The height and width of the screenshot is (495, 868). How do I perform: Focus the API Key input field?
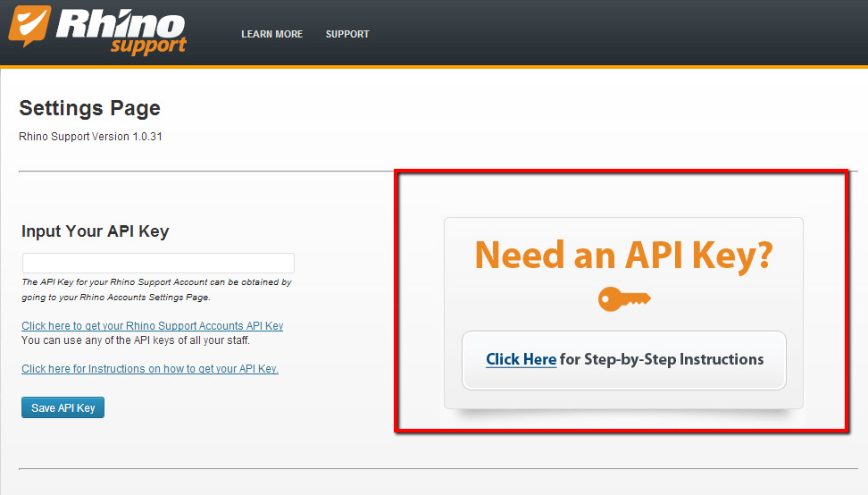158,263
